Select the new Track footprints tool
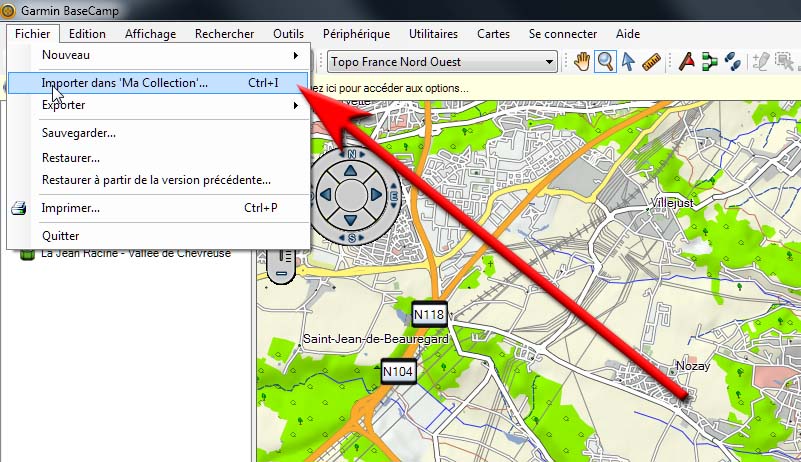Viewport: 801px width, 462px height. coord(733,62)
